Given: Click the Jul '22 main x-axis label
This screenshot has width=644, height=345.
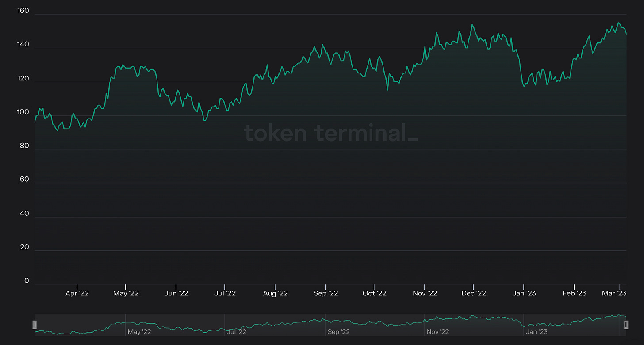Looking at the screenshot, I should 225,293.
